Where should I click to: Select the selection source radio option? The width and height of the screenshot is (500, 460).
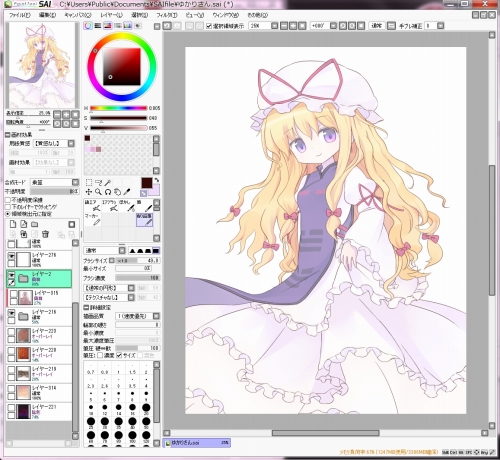pos(8,214)
